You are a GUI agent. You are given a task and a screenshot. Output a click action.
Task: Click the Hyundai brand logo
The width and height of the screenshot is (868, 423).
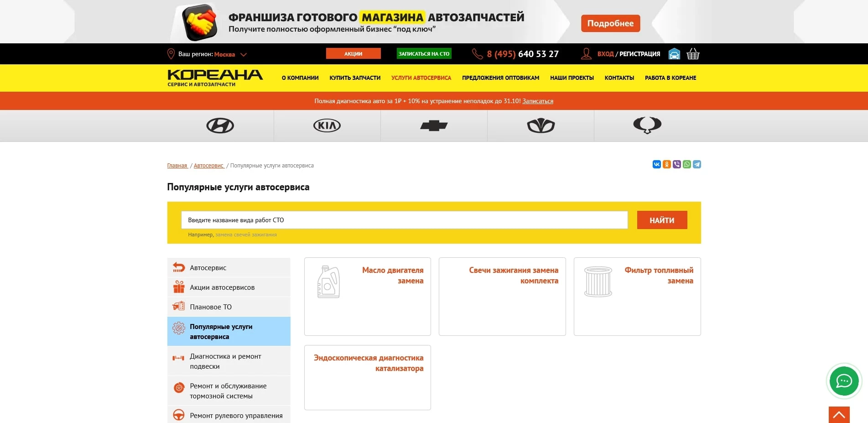220,125
